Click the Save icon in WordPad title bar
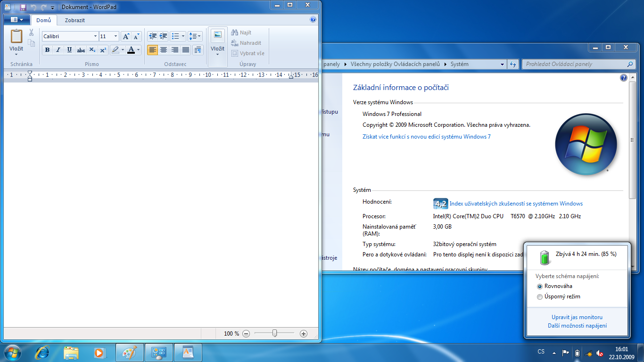The height and width of the screenshot is (362, 644). point(23,8)
